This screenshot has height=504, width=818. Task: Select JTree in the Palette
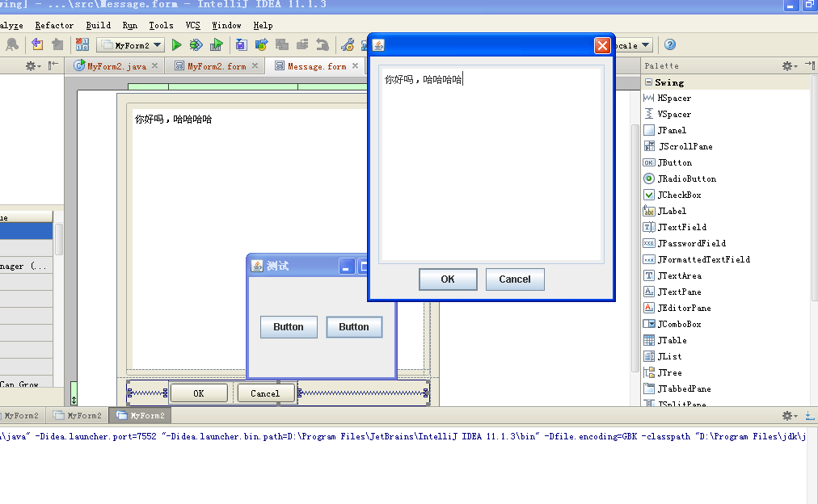click(663, 372)
